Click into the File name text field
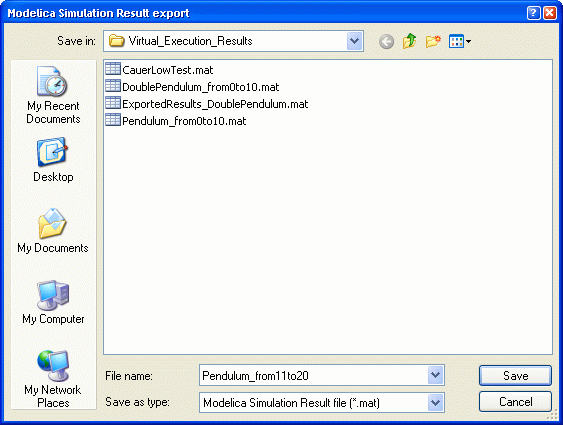Screen dimensions: 563x425 click(313, 375)
